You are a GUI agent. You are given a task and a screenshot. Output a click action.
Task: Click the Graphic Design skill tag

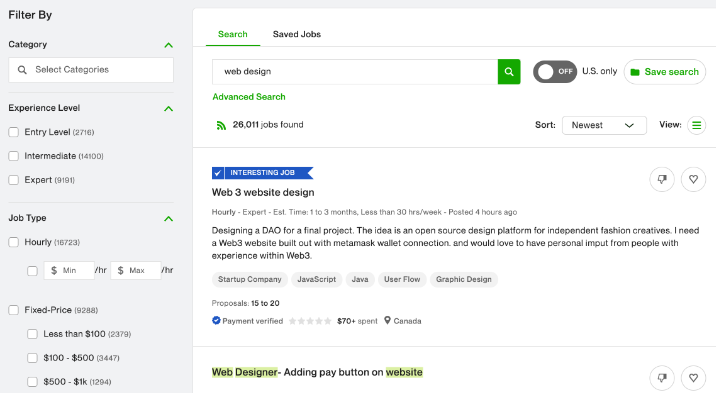click(463, 279)
